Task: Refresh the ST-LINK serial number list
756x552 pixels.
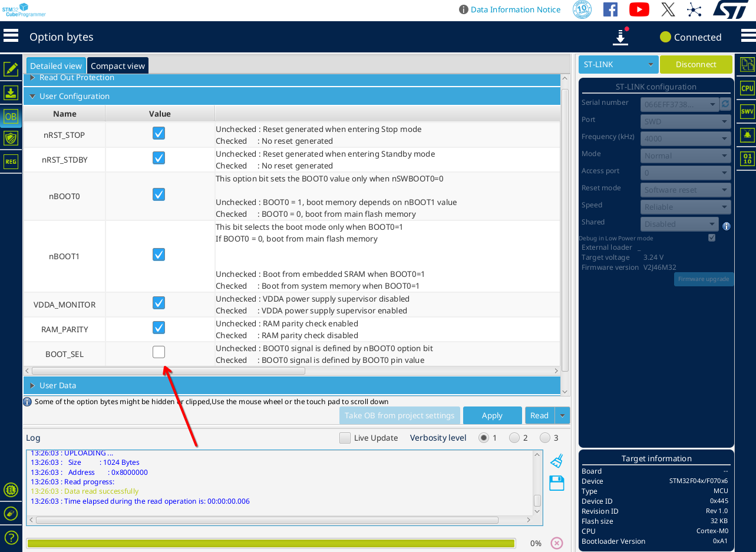Action: [x=725, y=104]
